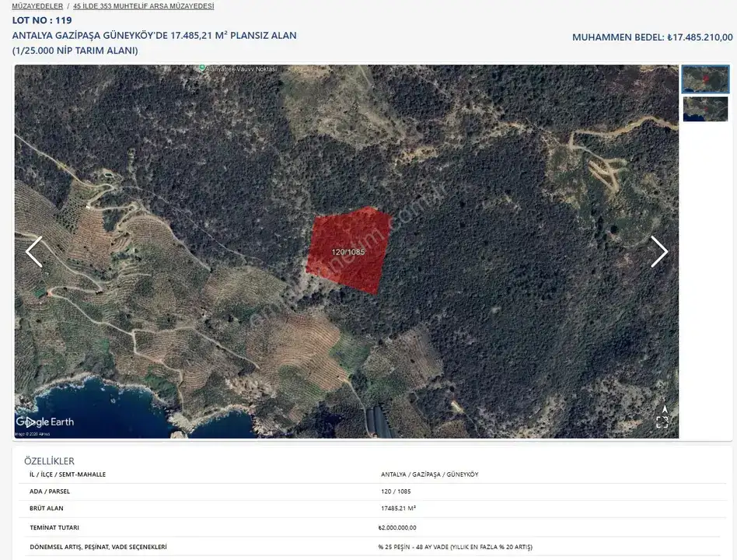Click the Alanyatrek Vauvv Noktası map pin

[201, 68]
